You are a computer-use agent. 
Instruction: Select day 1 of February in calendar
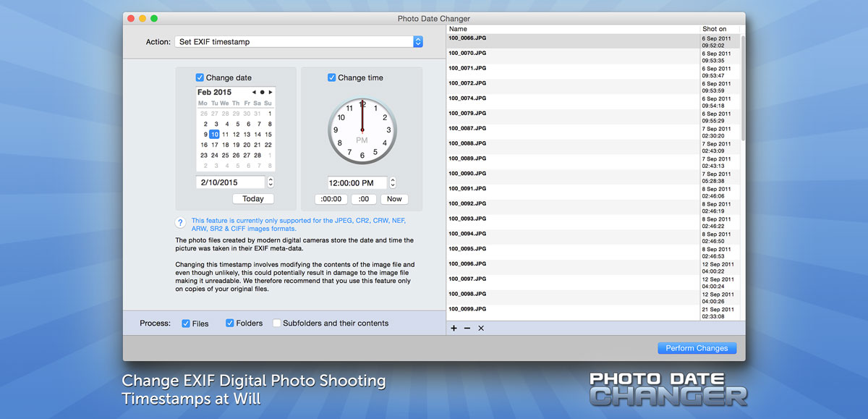point(268,114)
